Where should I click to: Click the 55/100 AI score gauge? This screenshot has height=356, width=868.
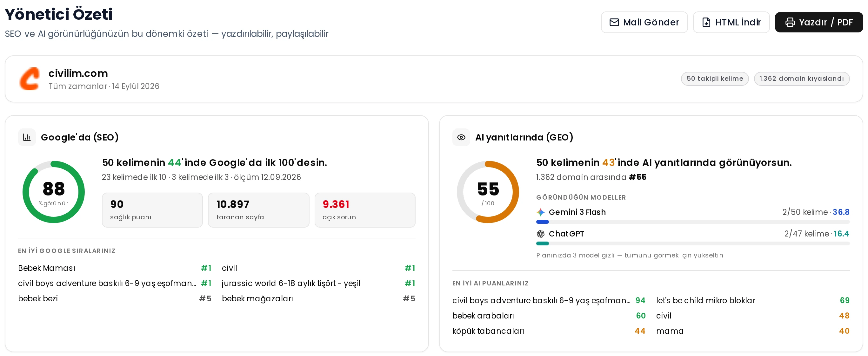(488, 192)
